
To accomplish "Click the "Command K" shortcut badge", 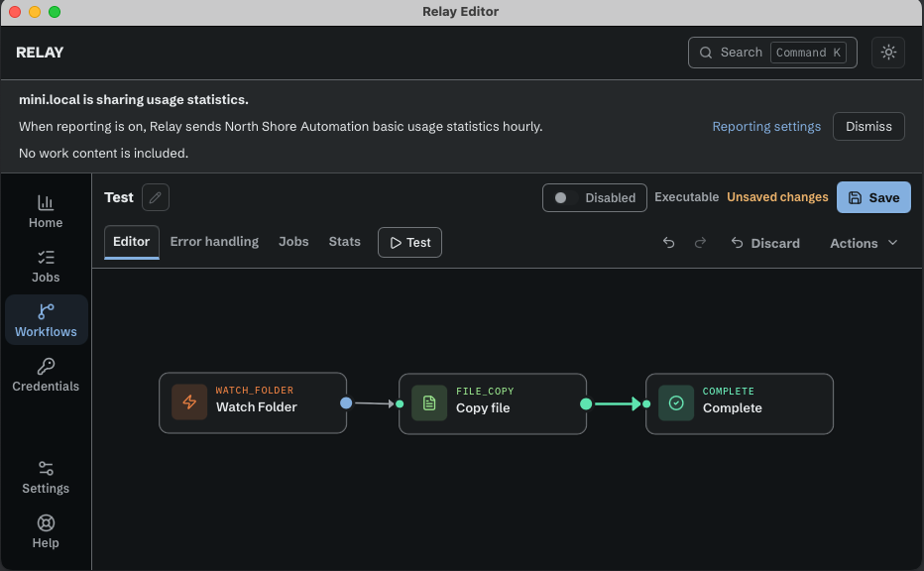I will [808, 53].
